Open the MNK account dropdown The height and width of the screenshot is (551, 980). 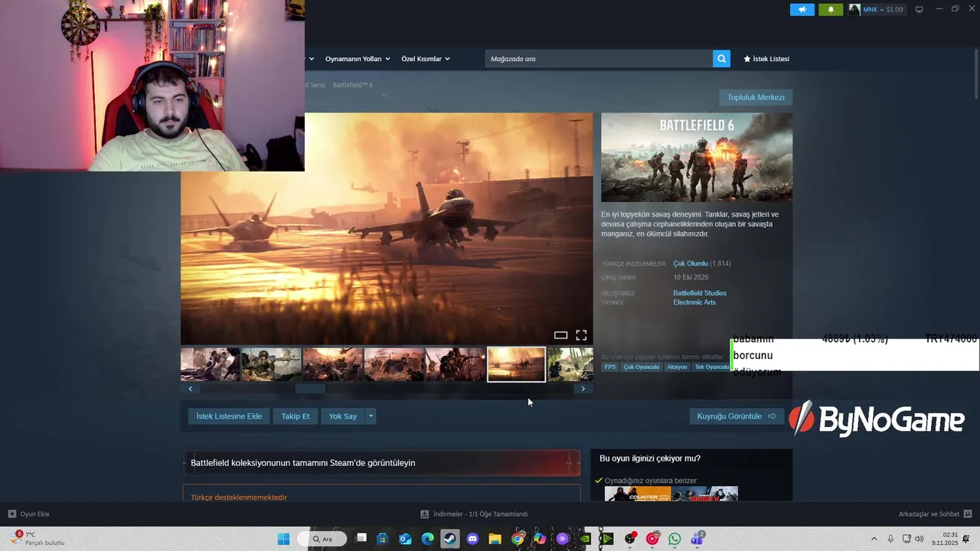tap(877, 9)
